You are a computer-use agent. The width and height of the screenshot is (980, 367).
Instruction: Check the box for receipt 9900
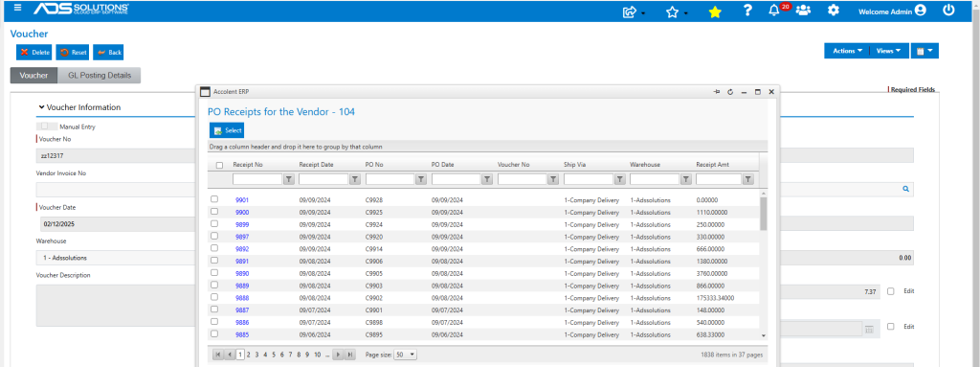[214, 211]
